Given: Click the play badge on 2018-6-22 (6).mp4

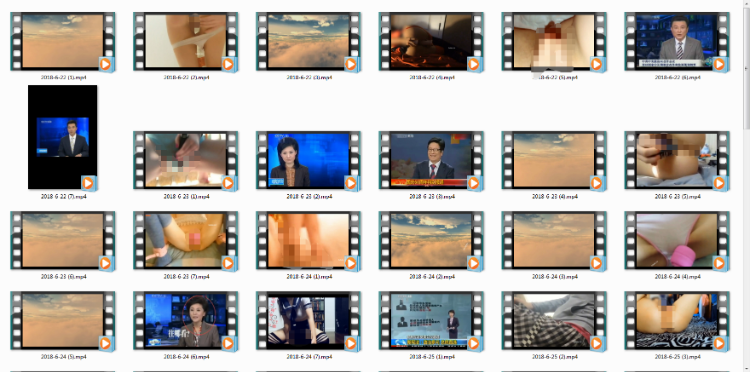Looking at the screenshot, I should coord(719,64).
